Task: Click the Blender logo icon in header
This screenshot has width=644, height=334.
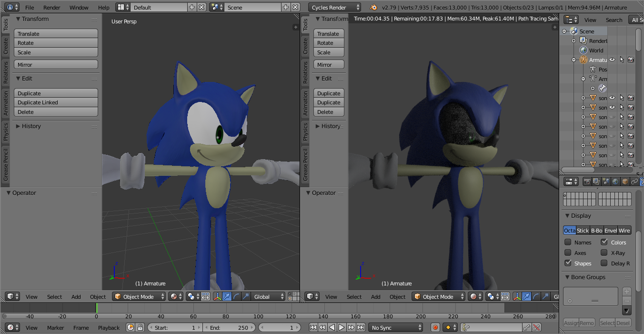Action: point(373,7)
